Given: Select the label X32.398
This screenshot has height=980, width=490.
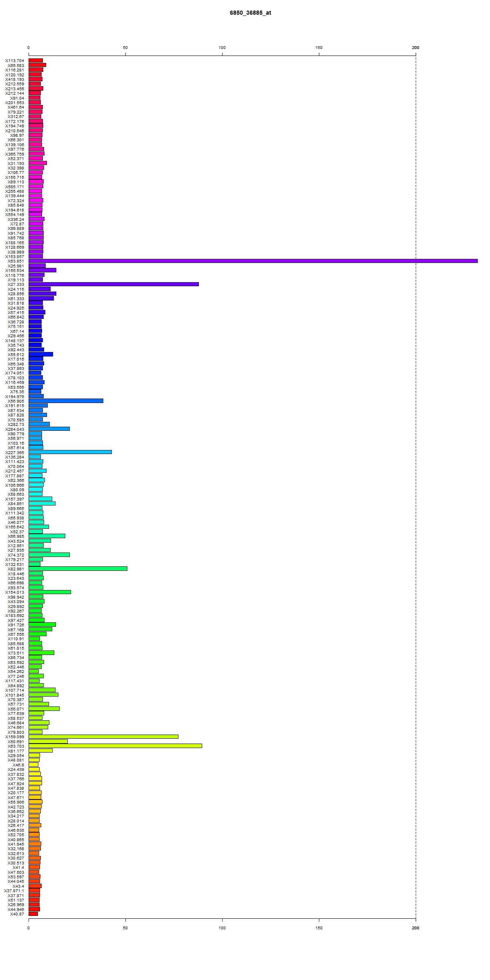Looking at the screenshot, I should [x=16, y=168].
